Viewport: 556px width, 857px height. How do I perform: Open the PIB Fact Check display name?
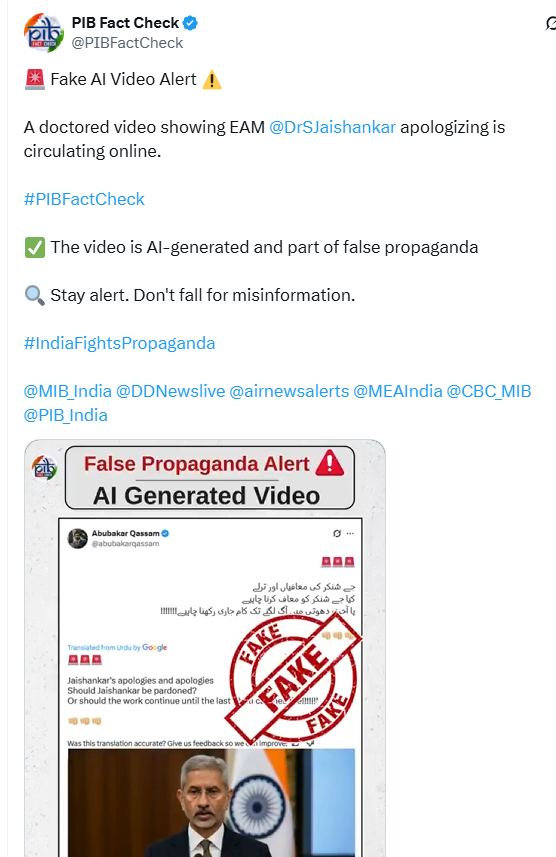pos(125,23)
